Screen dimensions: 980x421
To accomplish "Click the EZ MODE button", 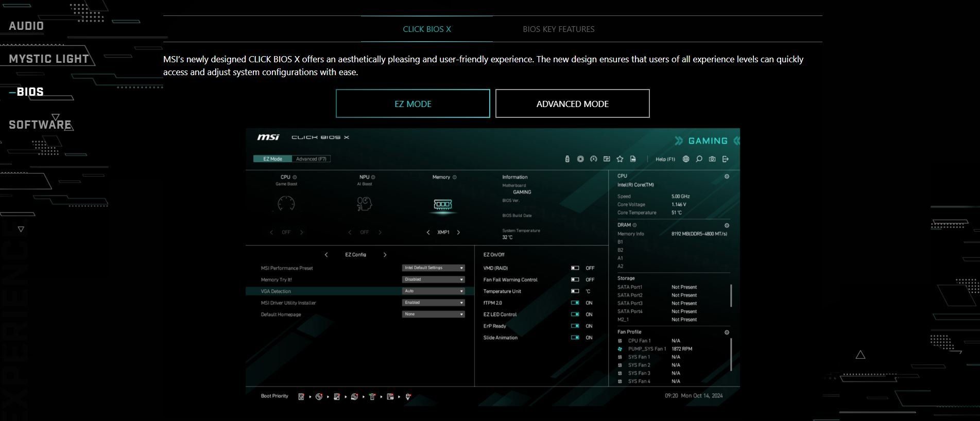I will tap(413, 103).
